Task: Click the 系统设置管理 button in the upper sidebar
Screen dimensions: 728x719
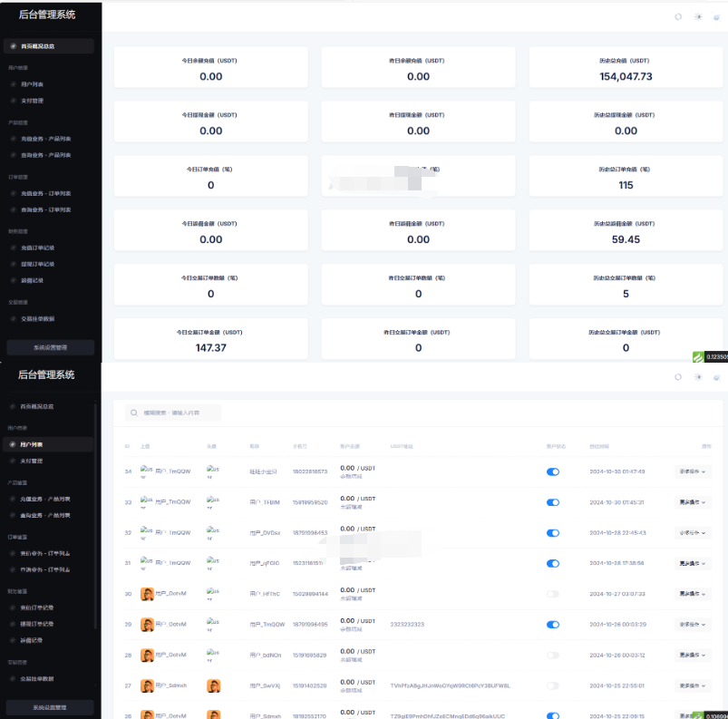Action: point(50,347)
